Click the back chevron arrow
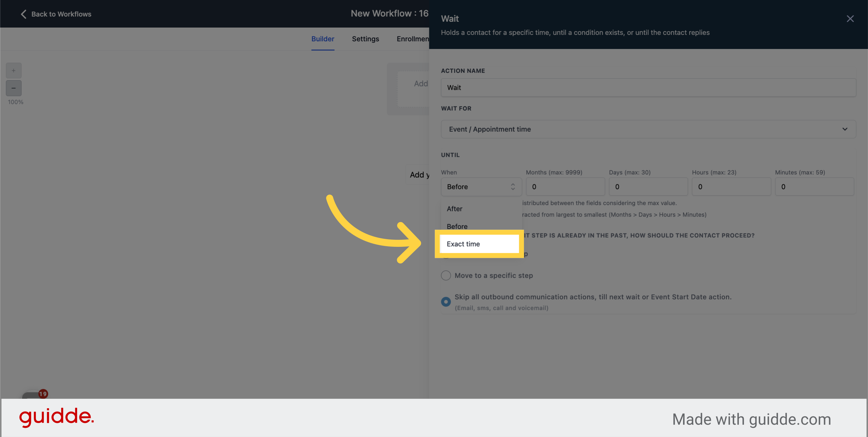The height and width of the screenshot is (437, 868). pos(23,14)
